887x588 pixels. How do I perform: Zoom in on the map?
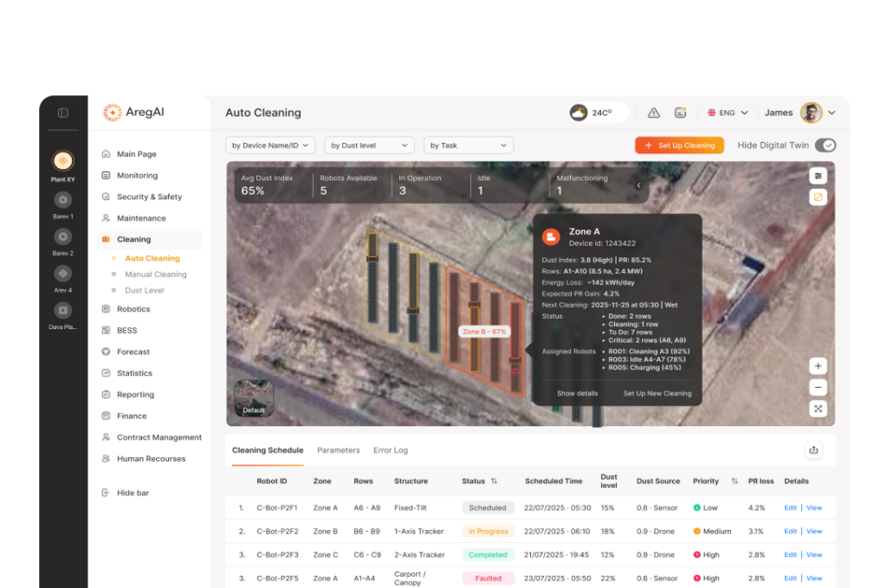[818, 366]
